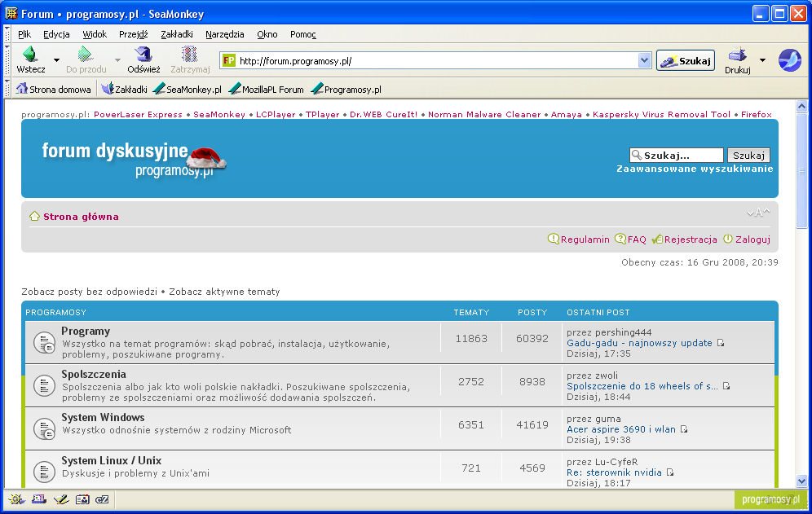Open Programosy.pl bookmark in personal toolbar
The height and width of the screenshot is (514, 812).
[x=346, y=89]
